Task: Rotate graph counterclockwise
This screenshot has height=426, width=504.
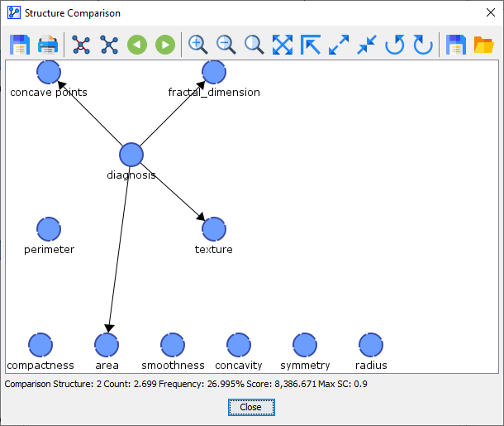Action: click(395, 45)
